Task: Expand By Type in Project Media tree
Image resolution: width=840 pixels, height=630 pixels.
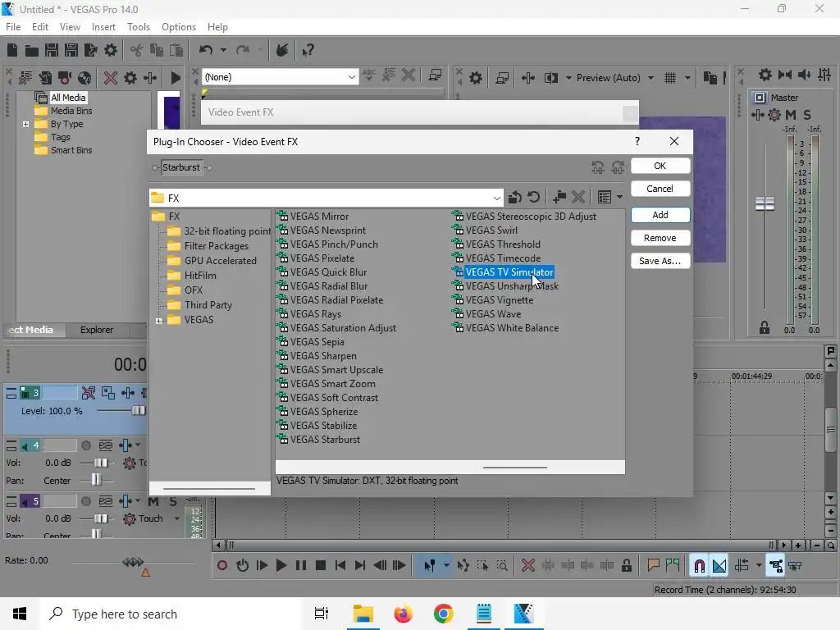Action: pos(25,125)
